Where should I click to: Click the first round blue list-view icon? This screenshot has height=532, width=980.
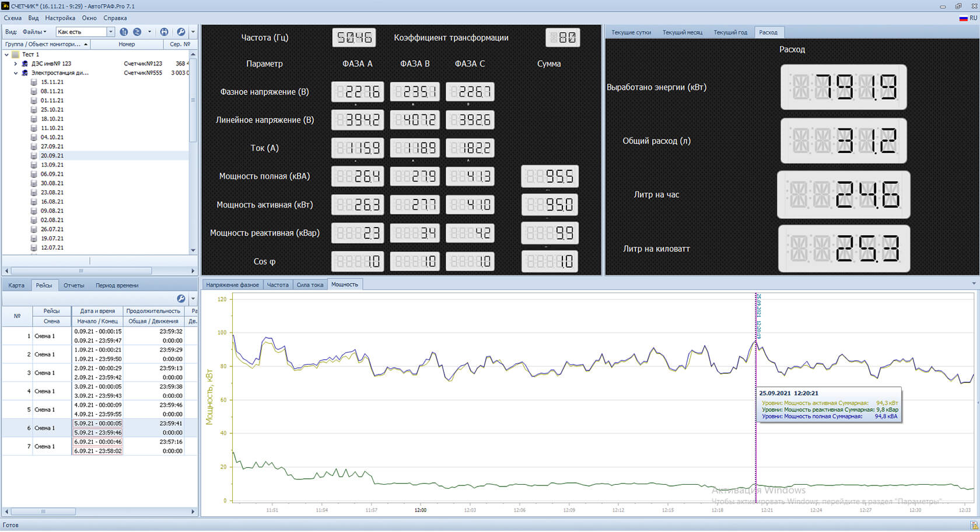point(124,32)
